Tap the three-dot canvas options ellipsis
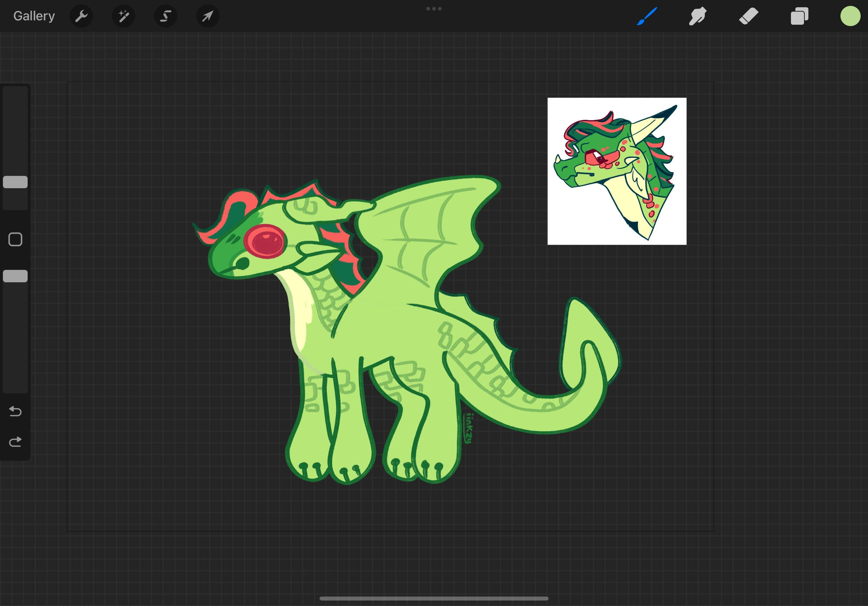The width and height of the screenshot is (868, 606). (x=434, y=9)
